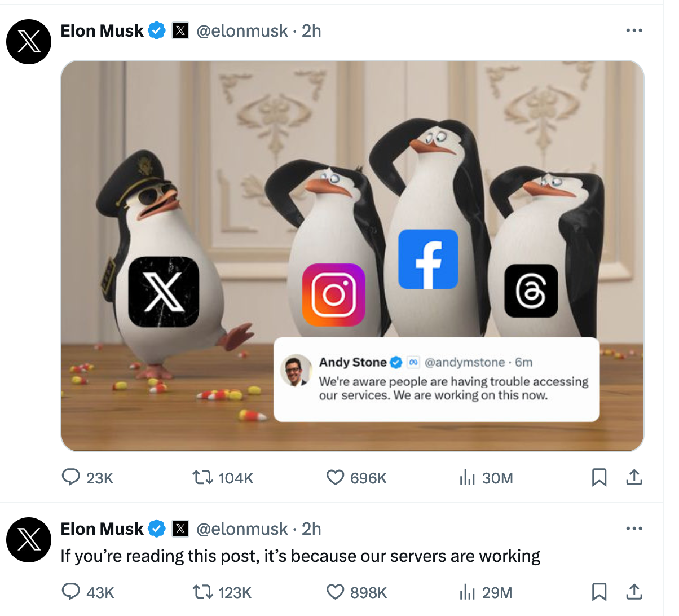Open more options menu for first post
This screenshot has width=679, height=616.
pyautogui.click(x=634, y=30)
